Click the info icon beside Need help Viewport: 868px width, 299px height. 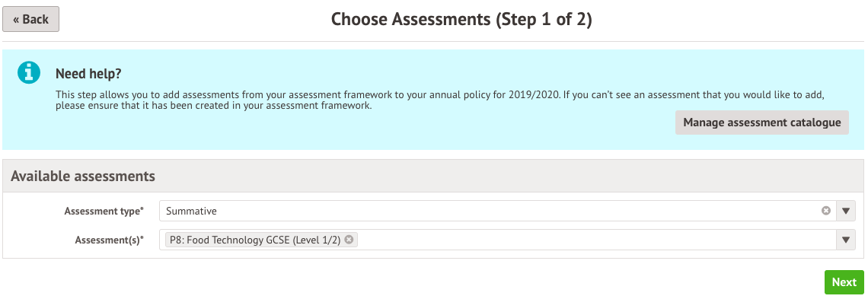click(x=29, y=72)
